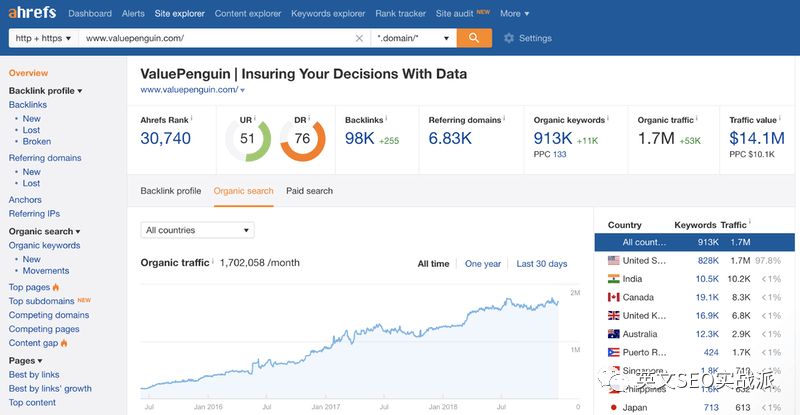Click the organic traffic line chart
The height and width of the screenshot is (415, 800).
click(x=349, y=347)
